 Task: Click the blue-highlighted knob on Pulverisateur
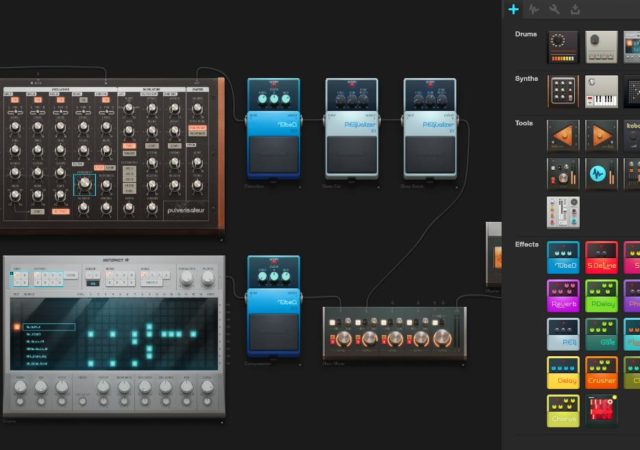coord(84,185)
